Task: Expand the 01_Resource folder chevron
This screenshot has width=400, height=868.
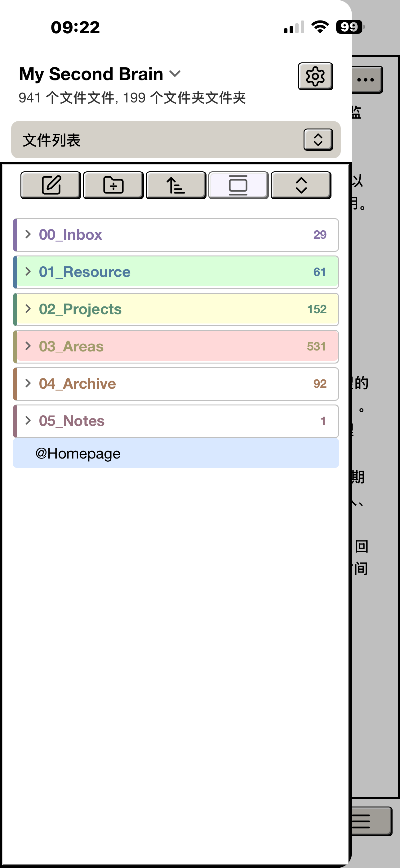Action: point(28,272)
